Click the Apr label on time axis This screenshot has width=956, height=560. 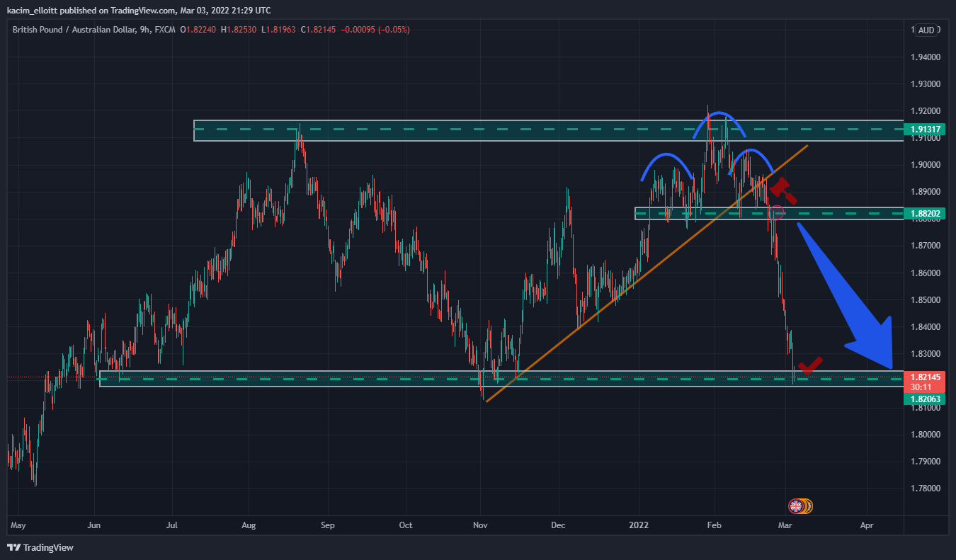click(866, 526)
